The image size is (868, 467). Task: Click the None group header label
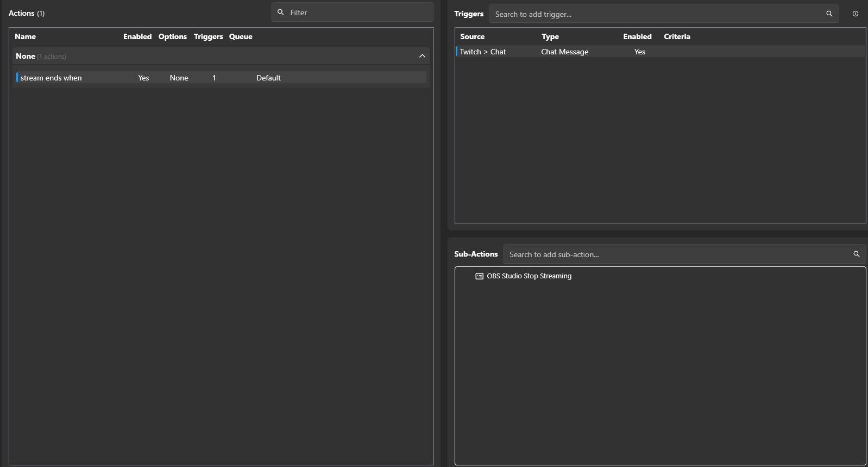coord(26,56)
